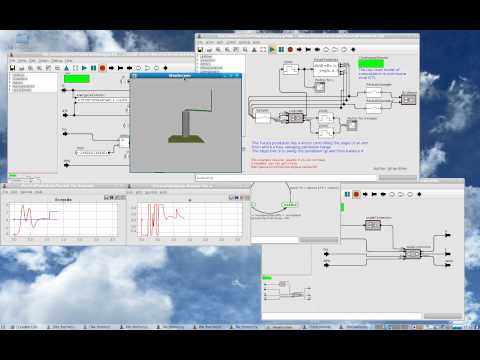The image size is (480, 360).
Task: Click the black flag arrow icon in left window toolbar
Action: (x=120, y=68)
